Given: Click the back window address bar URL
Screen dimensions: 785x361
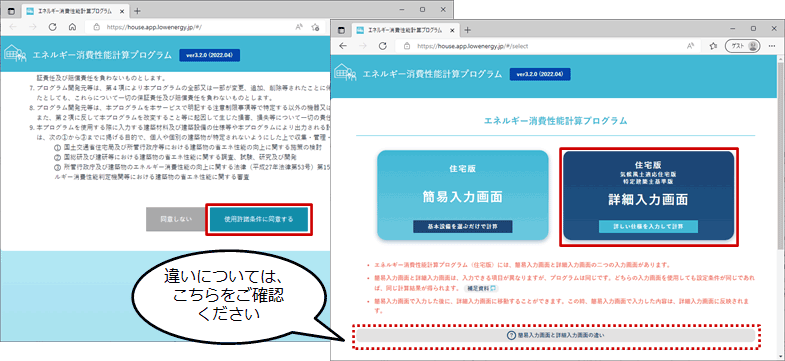Looking at the screenshot, I should [154, 27].
